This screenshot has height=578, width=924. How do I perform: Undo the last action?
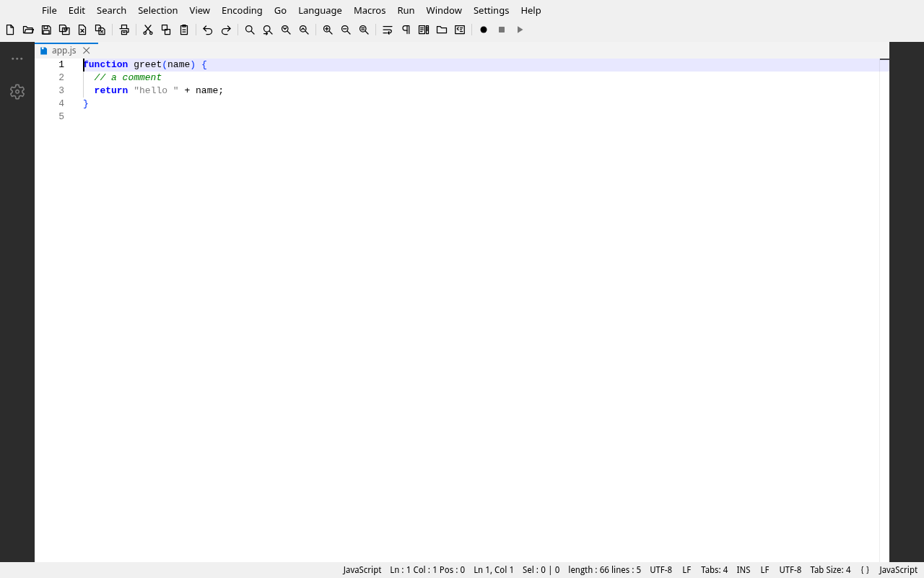click(x=208, y=30)
